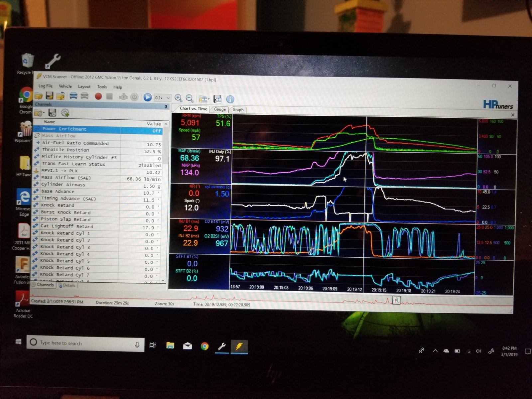Image resolution: width=532 pixels, height=399 pixels.
Task: Click the taskbar search box
Action: point(85,343)
